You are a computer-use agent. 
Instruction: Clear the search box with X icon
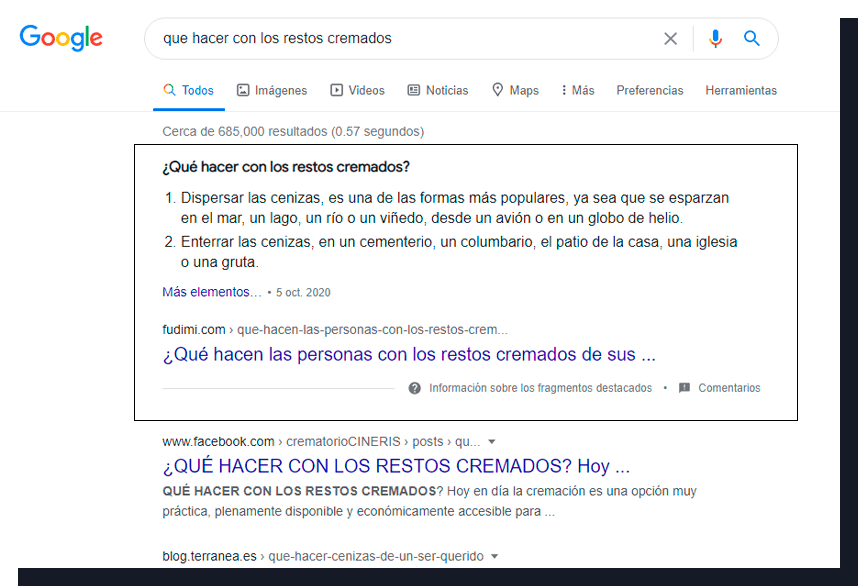tap(670, 39)
